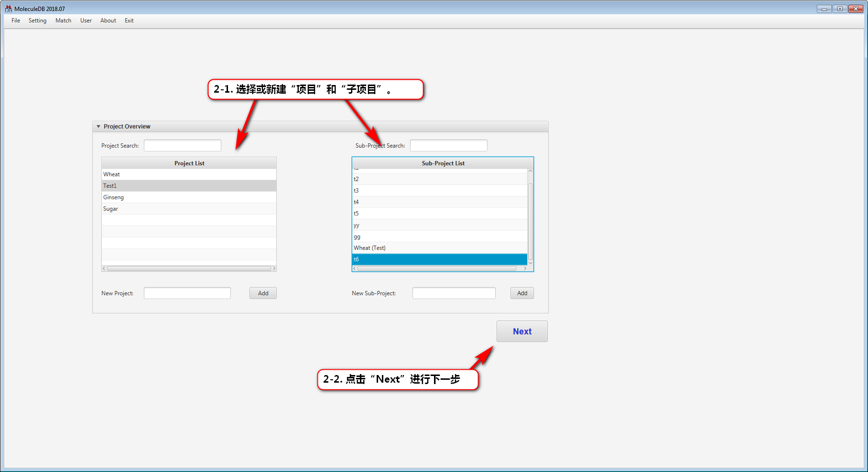Open the User menu
This screenshot has height=472, width=868.
(86, 21)
